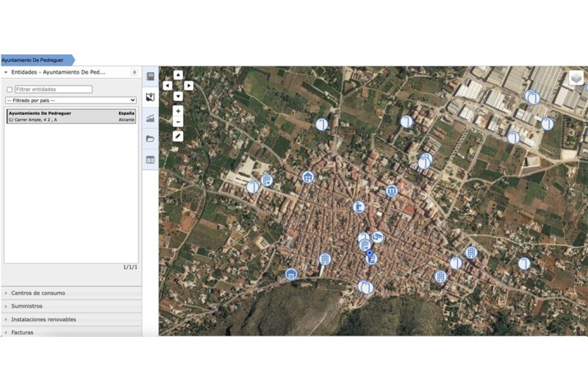
Task: Expand the Instalaciones renovables section
Action: (x=43, y=319)
